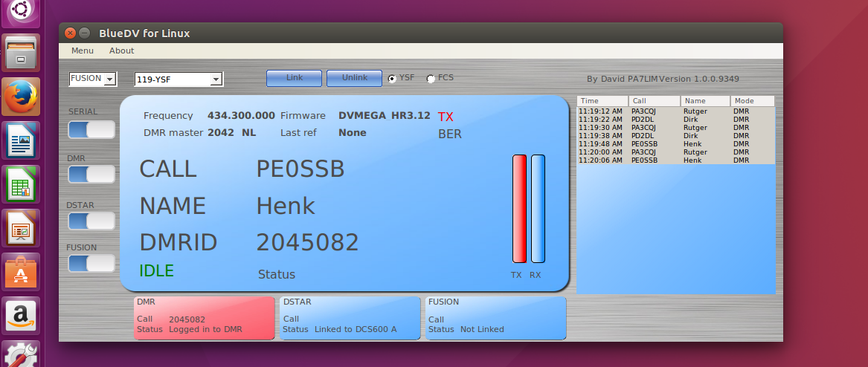
Task: Open Ubuntu Software Center icon
Action: pos(21,271)
